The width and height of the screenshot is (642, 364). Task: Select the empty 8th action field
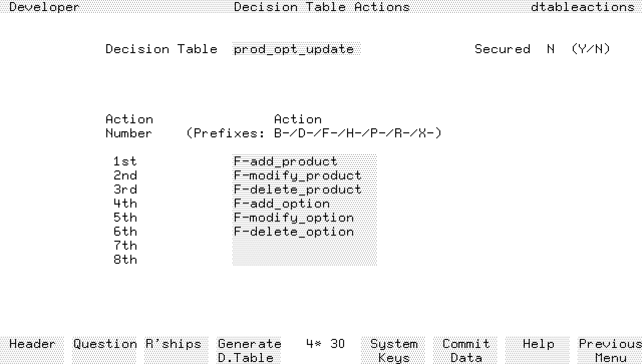[304, 260]
